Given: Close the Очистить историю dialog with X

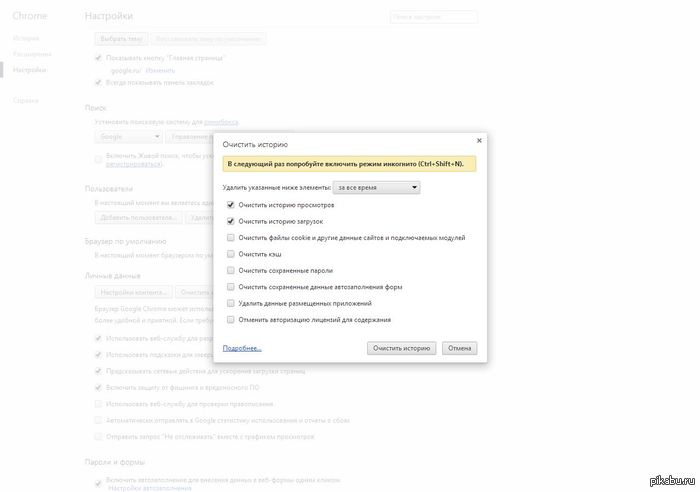Looking at the screenshot, I should pos(479,141).
